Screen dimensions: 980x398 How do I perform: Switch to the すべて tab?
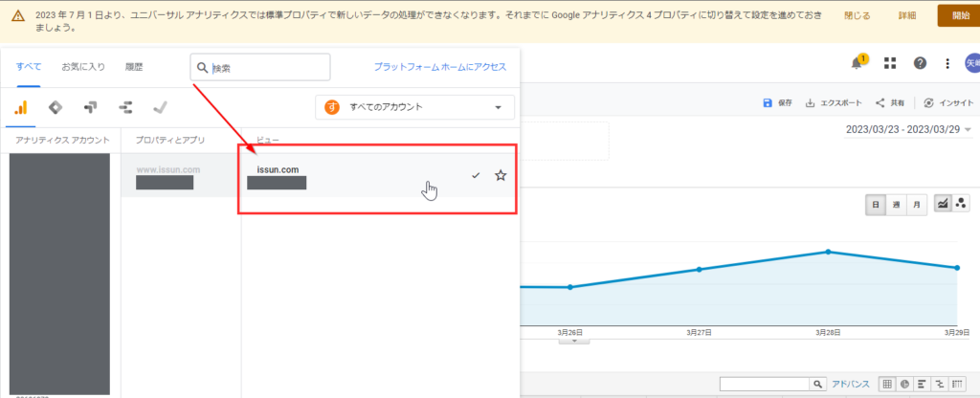click(29, 67)
